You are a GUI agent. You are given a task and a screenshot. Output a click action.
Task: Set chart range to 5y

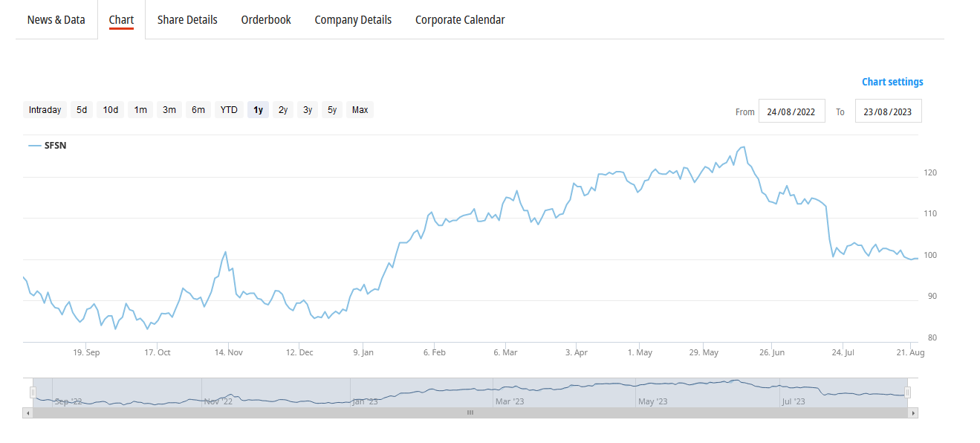(332, 110)
